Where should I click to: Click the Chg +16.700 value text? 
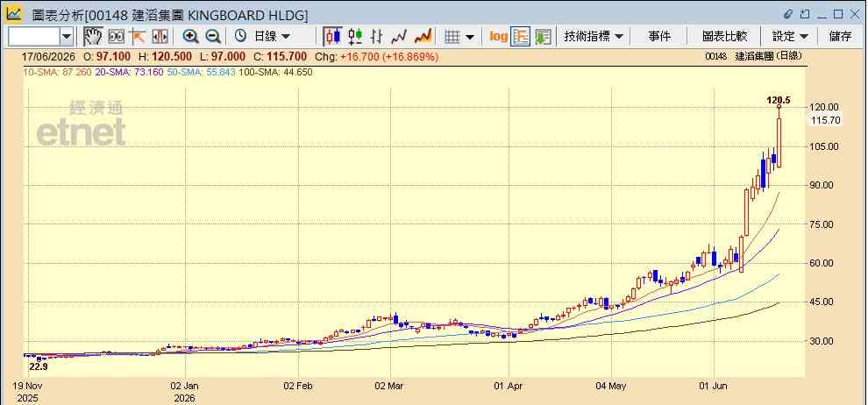[x=377, y=57]
